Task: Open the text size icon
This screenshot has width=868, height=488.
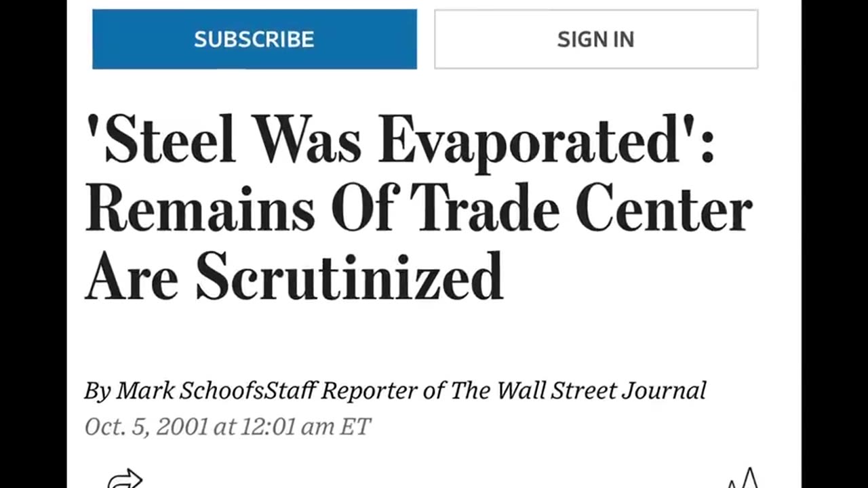Action: click(743, 480)
